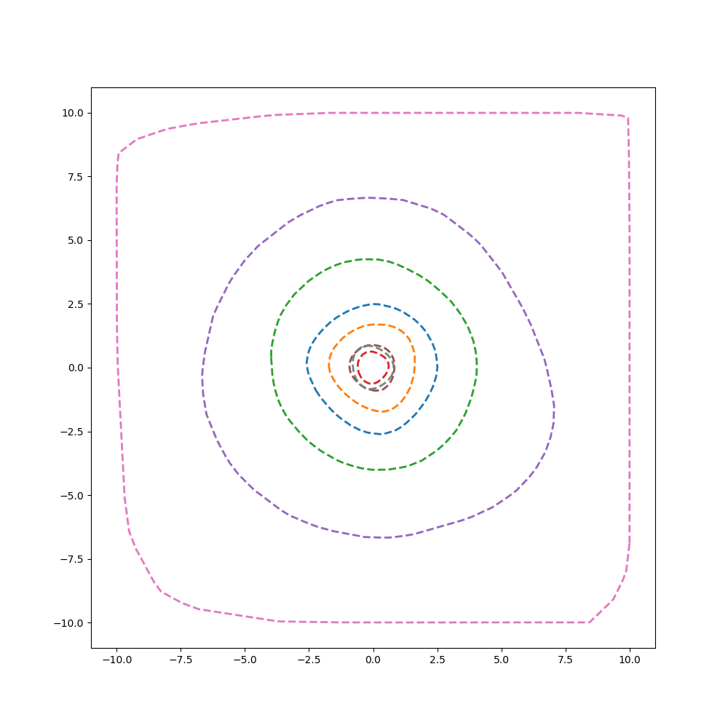Click the horizontal axis tick label 10.0
The height and width of the screenshot is (728, 728).
click(630, 660)
